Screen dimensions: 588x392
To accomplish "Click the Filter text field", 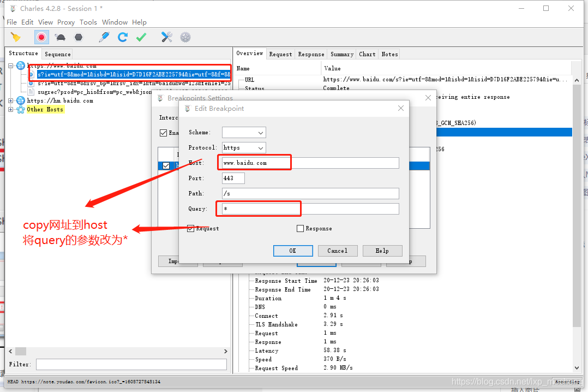I will coord(131,364).
